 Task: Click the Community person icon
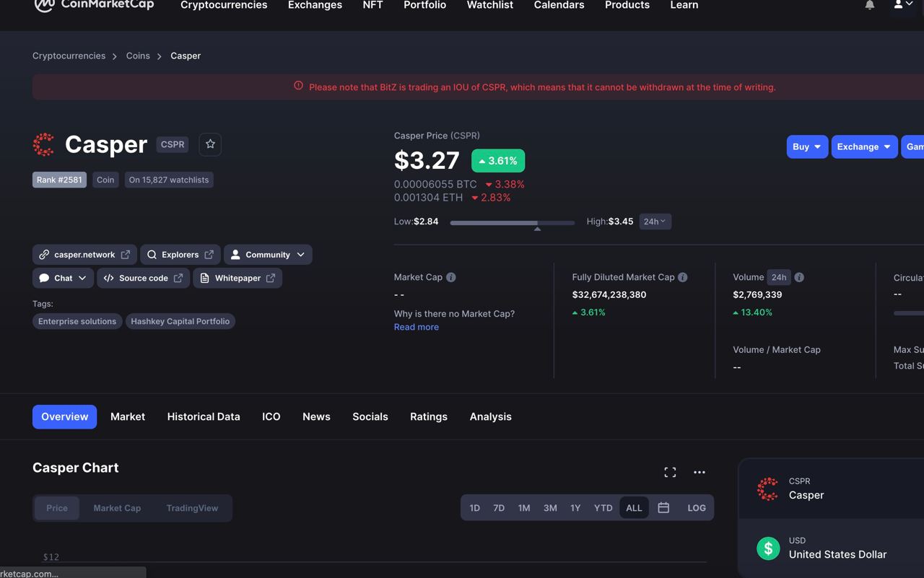click(x=235, y=255)
